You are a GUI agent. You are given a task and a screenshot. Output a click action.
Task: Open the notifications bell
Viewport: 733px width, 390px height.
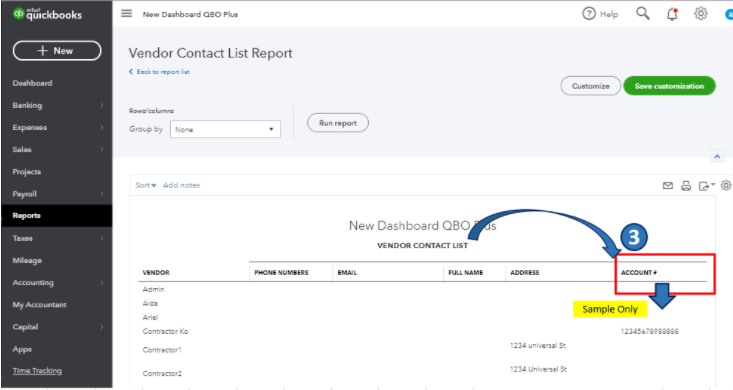click(672, 14)
